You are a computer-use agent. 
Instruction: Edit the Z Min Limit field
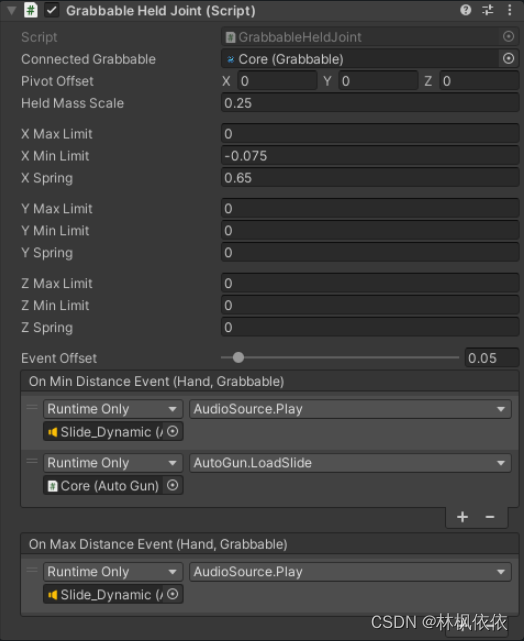point(370,305)
